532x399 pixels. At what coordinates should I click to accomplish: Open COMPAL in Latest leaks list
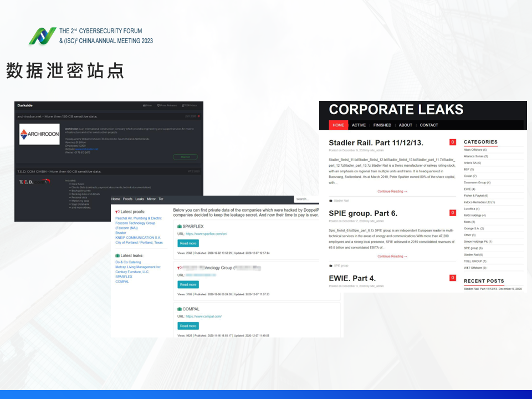(x=122, y=282)
